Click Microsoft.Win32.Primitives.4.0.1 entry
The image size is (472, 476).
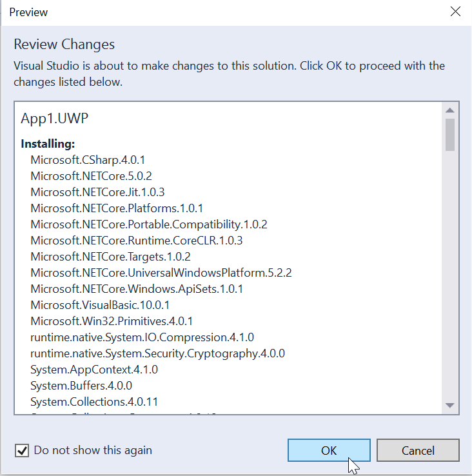tap(112, 321)
